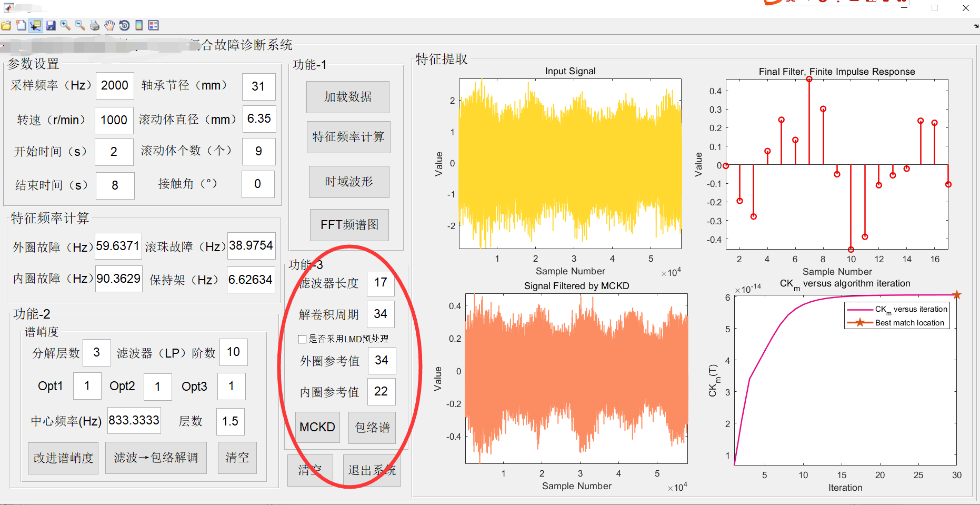Click inside the Final Filter impulse response plot
980x505 pixels.
837,164
